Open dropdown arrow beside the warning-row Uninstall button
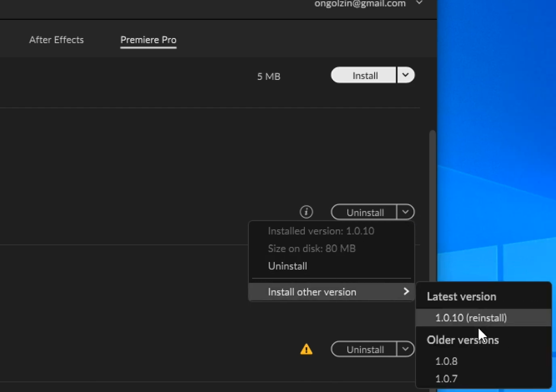 pos(405,349)
